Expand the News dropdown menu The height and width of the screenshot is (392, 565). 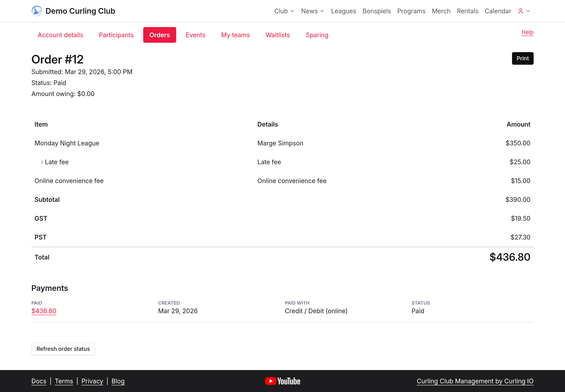point(313,11)
